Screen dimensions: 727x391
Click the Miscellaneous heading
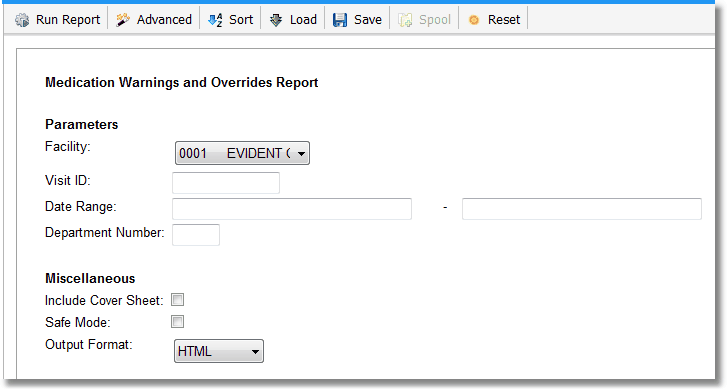point(90,278)
